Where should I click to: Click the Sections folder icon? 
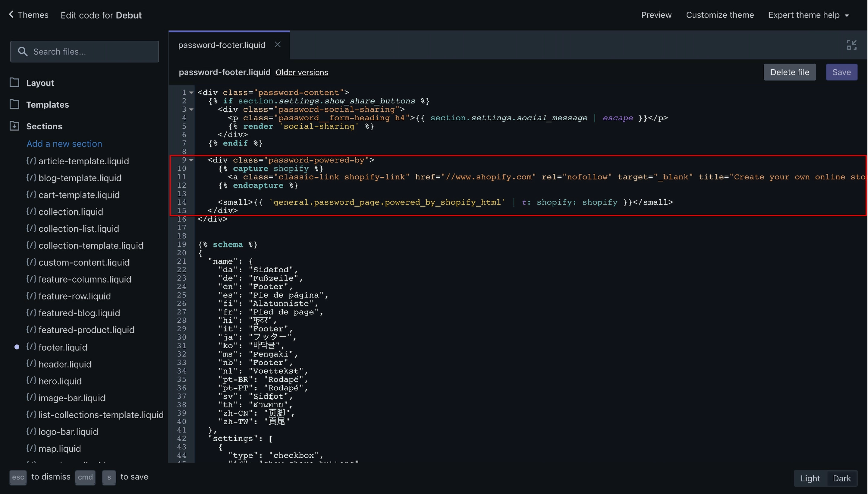(14, 126)
